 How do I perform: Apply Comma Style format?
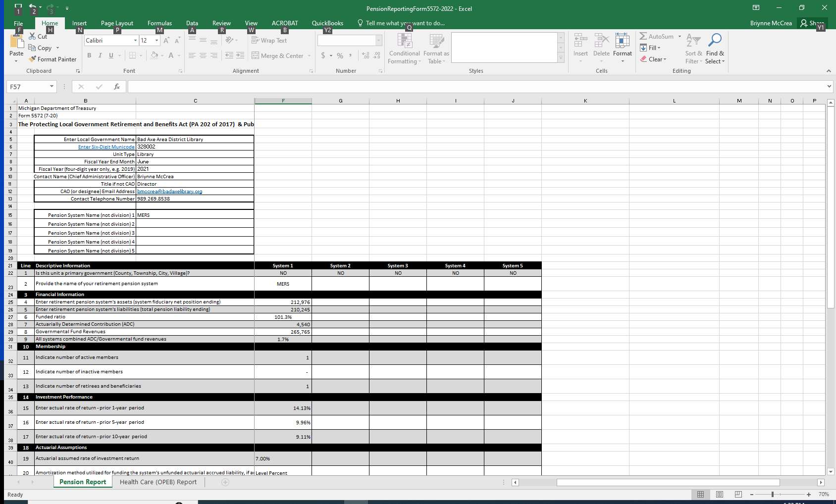351,55
